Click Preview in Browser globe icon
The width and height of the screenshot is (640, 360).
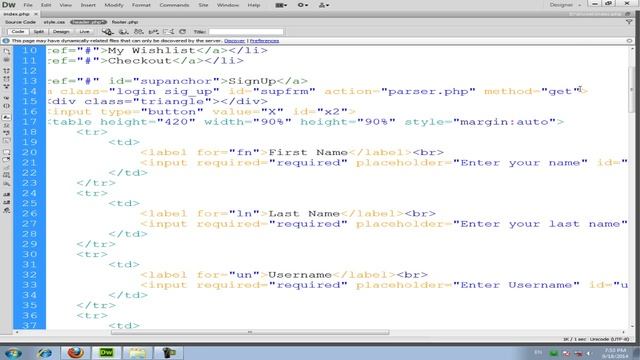click(123, 31)
